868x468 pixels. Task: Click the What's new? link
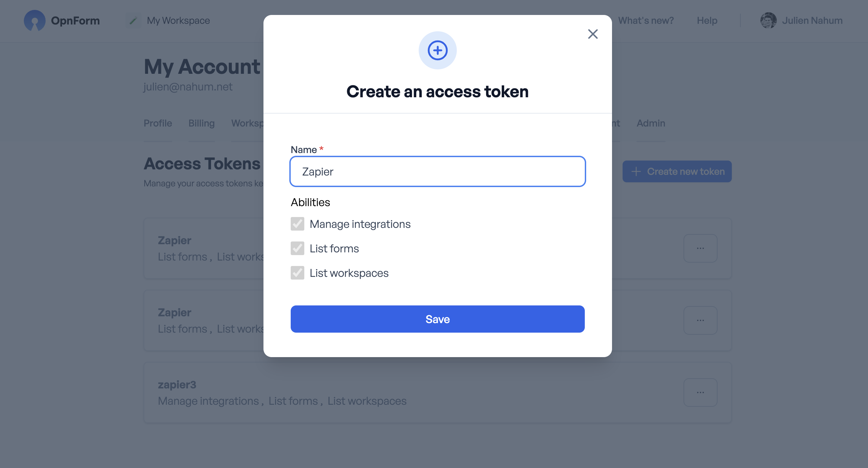pyautogui.click(x=645, y=21)
